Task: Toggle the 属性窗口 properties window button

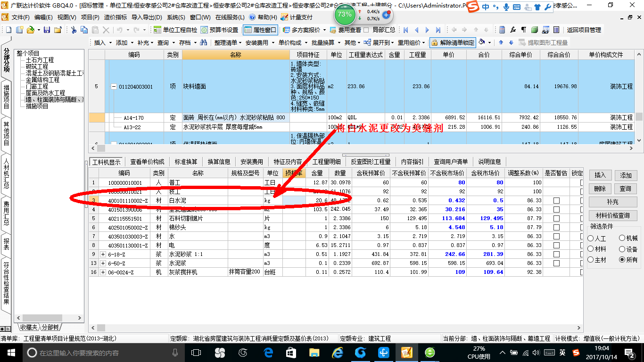Action: pyautogui.click(x=261, y=30)
